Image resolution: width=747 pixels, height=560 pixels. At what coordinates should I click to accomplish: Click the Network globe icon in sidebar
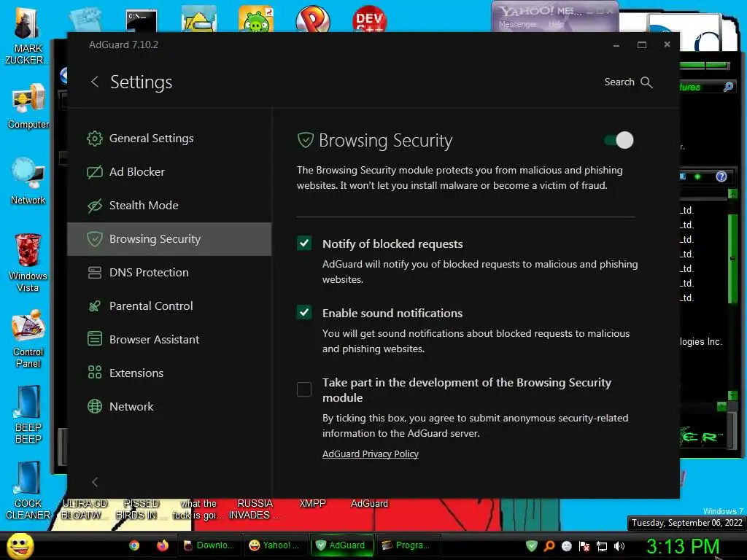(x=95, y=407)
